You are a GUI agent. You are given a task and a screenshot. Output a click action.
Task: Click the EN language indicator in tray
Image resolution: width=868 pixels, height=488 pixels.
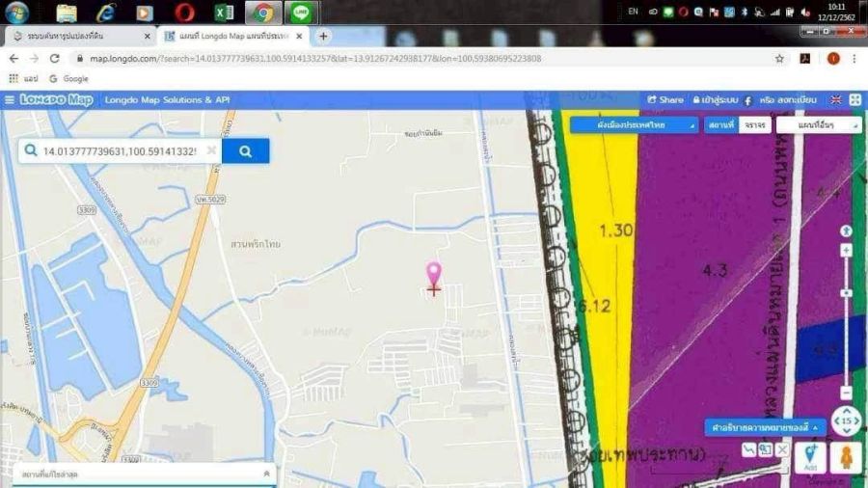point(634,11)
